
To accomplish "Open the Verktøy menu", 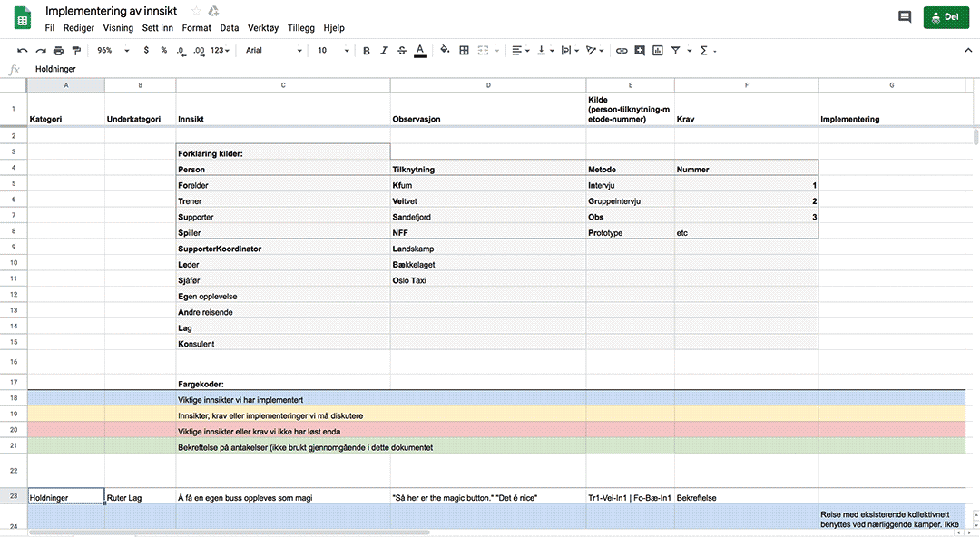I will [263, 28].
